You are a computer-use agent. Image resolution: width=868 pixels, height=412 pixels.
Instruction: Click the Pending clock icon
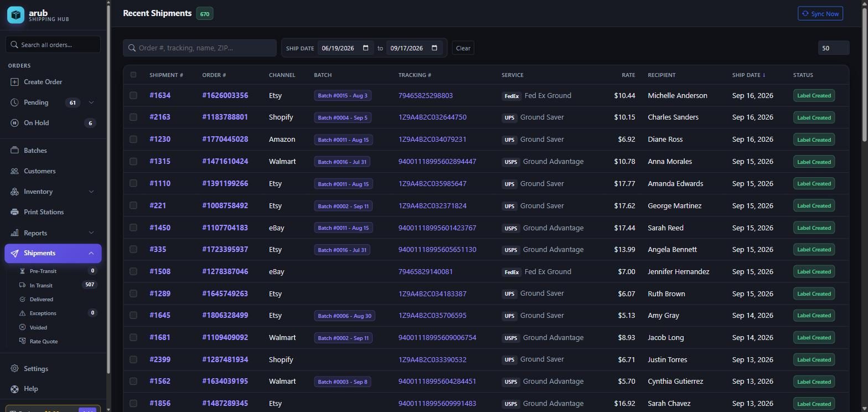pos(14,102)
